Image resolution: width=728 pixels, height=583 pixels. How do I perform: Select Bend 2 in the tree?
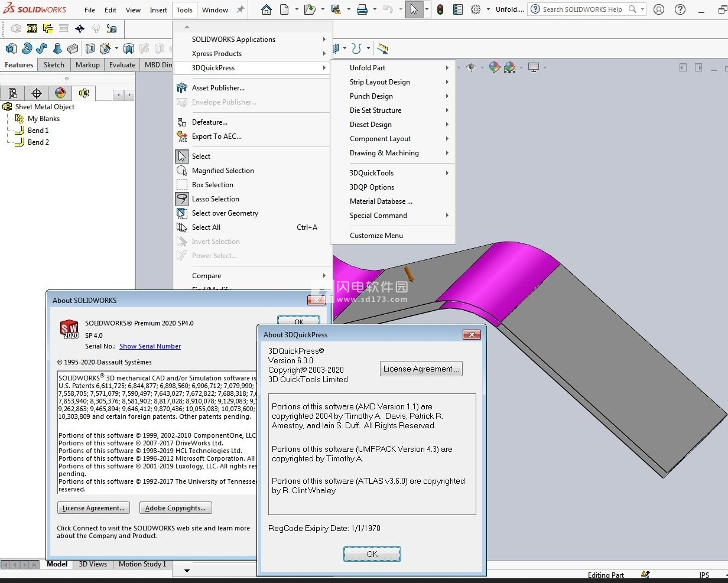coord(38,142)
